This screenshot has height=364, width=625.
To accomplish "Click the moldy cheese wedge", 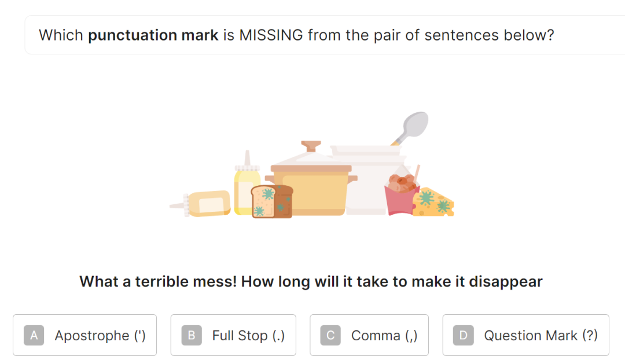I will click(433, 202).
